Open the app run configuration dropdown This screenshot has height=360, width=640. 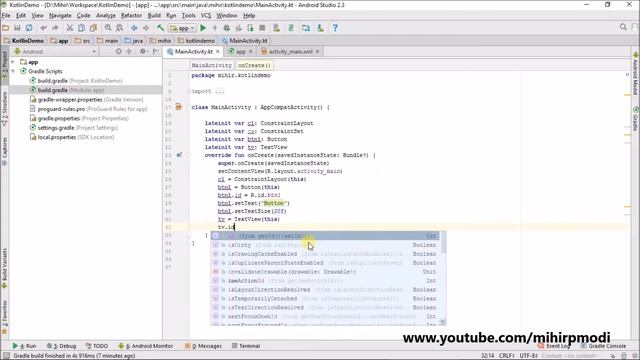coord(182,28)
